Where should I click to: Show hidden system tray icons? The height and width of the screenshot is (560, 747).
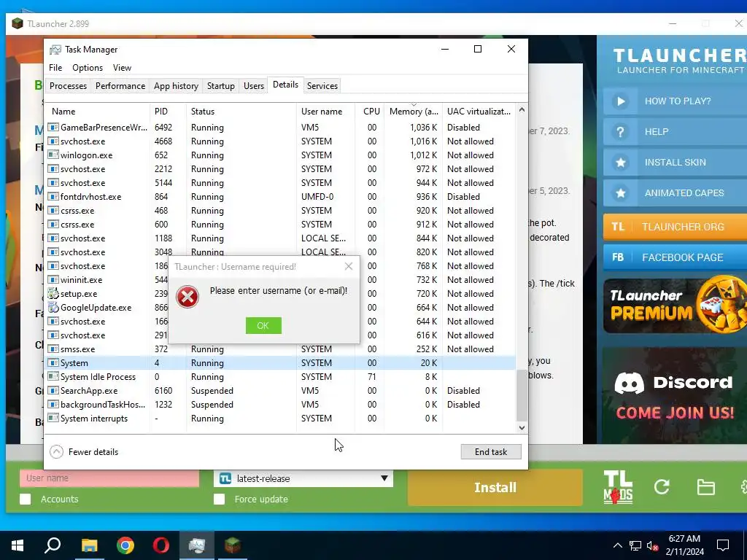(617, 545)
